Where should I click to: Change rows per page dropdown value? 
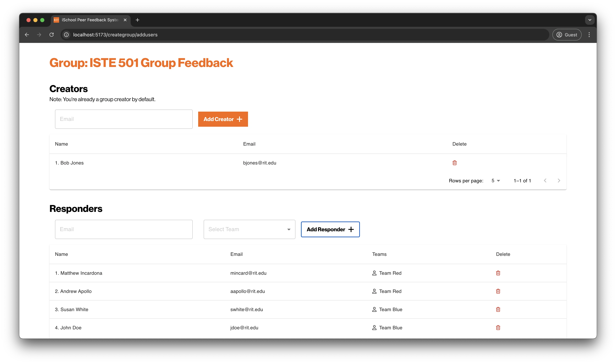click(x=496, y=181)
